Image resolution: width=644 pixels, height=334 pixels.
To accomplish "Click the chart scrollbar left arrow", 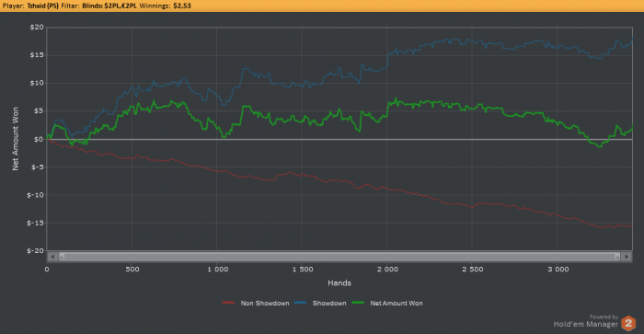I will click(x=52, y=257).
